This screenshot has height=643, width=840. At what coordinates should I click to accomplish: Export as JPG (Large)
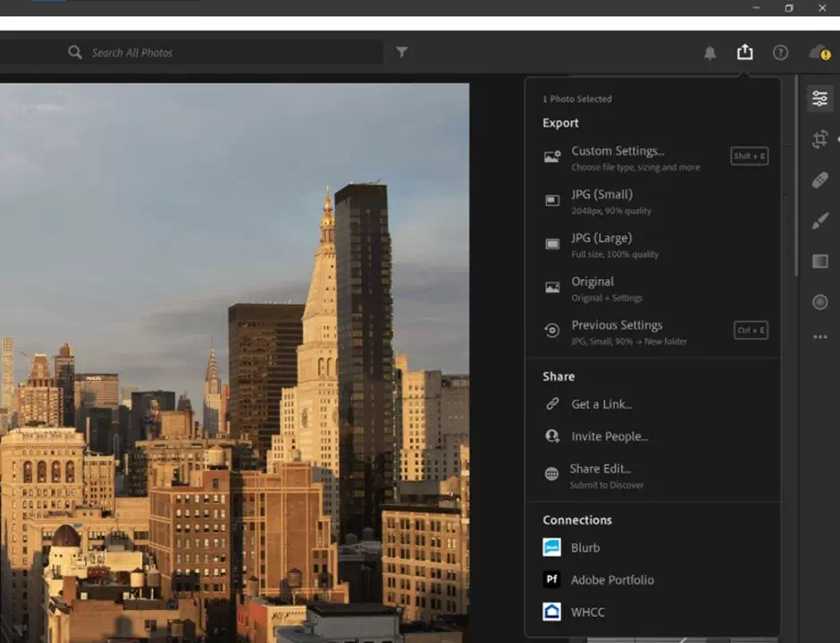coord(653,245)
